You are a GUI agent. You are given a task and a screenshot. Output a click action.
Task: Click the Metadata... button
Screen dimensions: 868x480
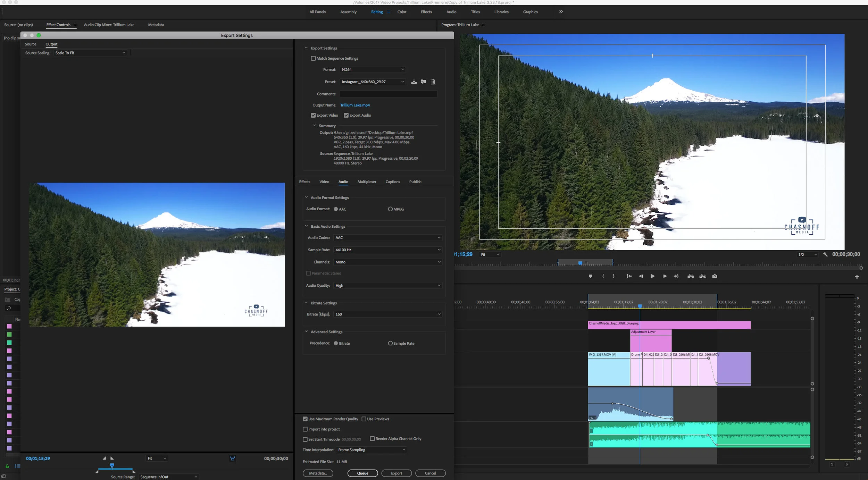tap(318, 473)
